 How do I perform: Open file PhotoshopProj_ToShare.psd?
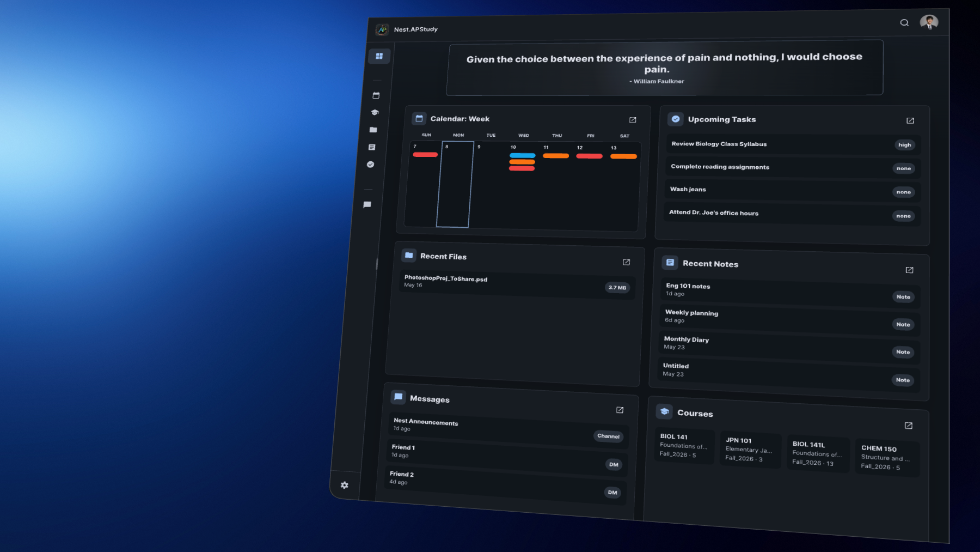pos(517,283)
